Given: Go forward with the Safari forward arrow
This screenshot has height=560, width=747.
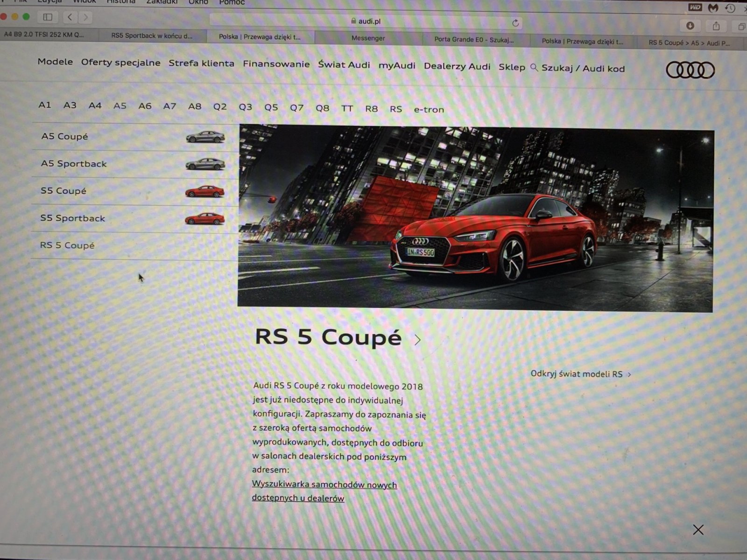Looking at the screenshot, I should 85,18.
